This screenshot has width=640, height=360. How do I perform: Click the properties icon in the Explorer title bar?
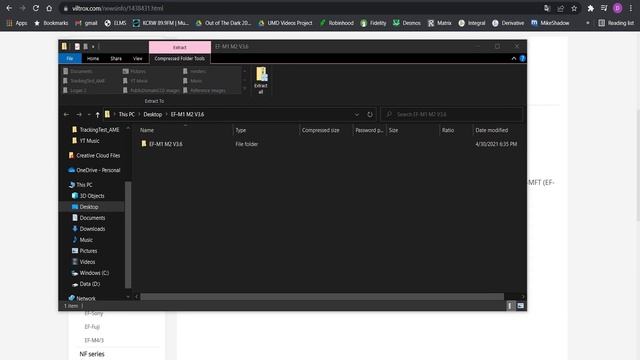click(77, 47)
